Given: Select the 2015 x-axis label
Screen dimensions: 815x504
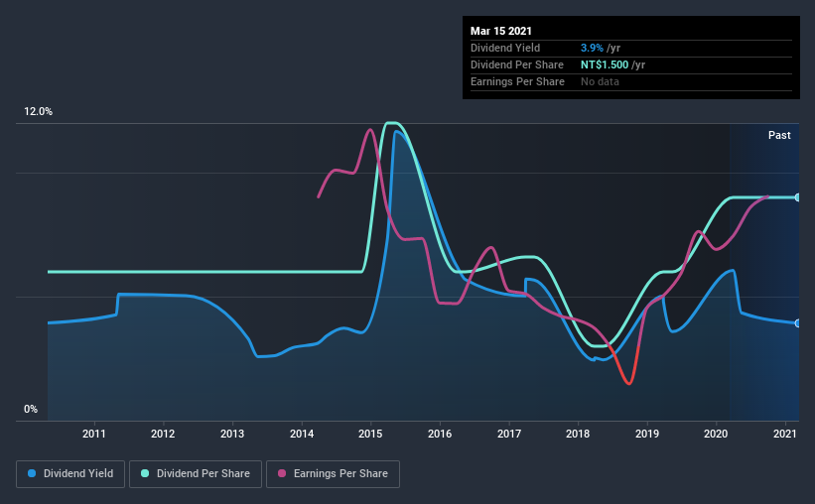Looking at the screenshot, I should [x=370, y=434].
